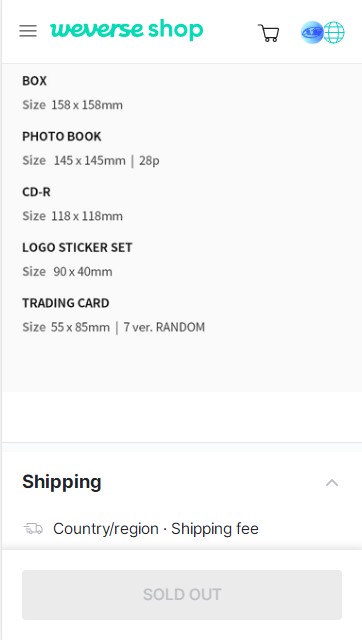Select the blue artist profile avatar
This screenshot has width=362, height=640.
click(312, 32)
